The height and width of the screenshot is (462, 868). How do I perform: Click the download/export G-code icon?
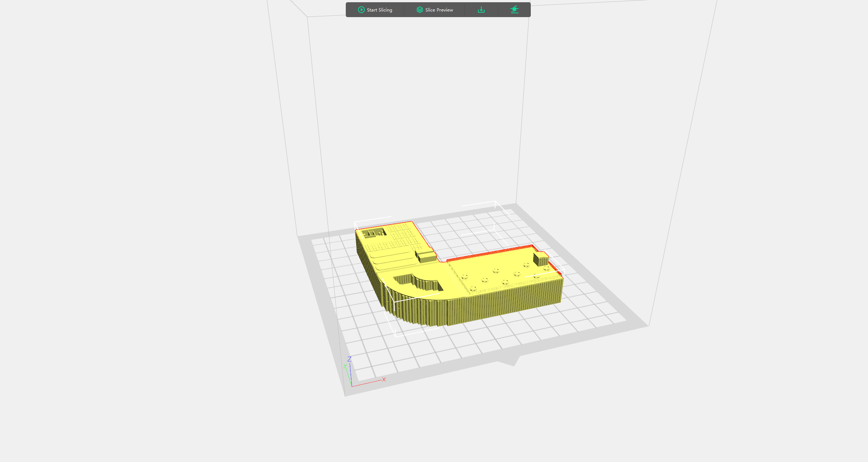pyautogui.click(x=481, y=10)
